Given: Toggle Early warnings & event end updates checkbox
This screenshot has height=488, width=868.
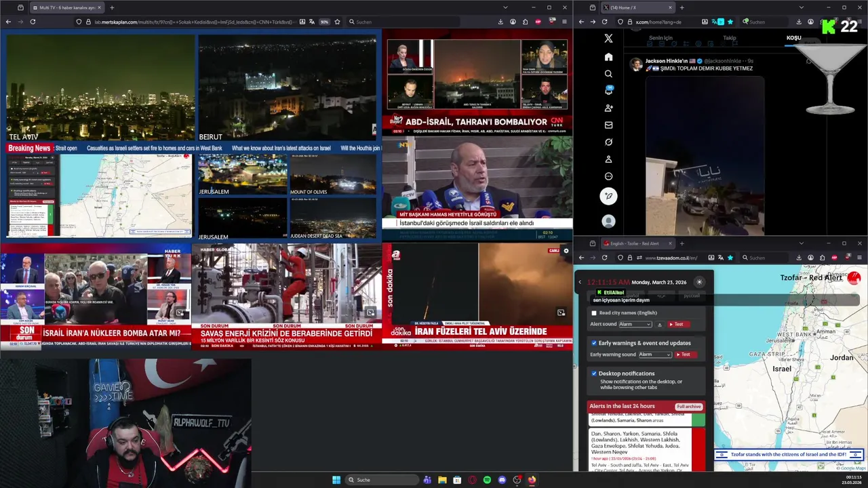Looking at the screenshot, I should coord(594,343).
